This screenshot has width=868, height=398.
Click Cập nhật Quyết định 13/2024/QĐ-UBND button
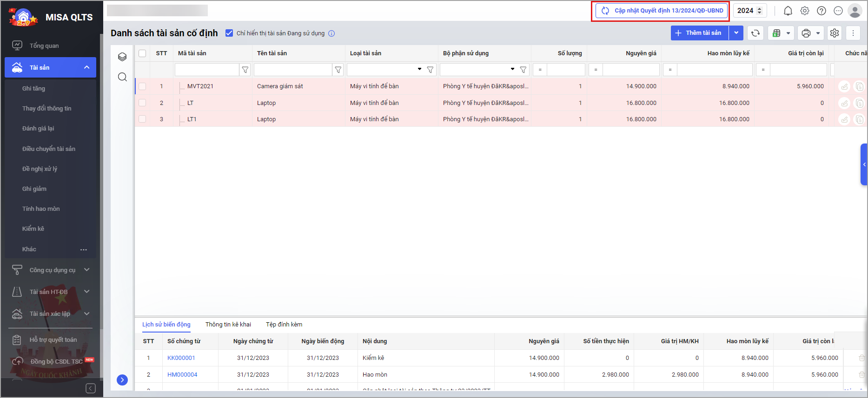click(x=662, y=11)
